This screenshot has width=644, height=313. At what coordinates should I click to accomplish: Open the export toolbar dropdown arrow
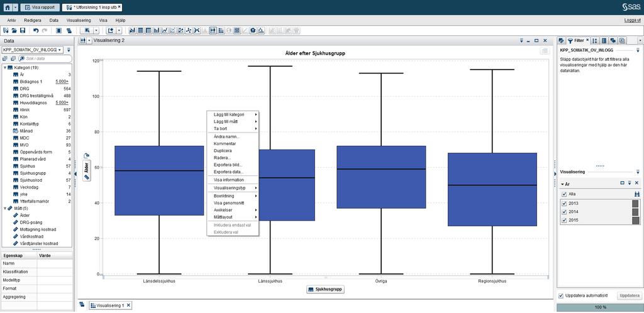coord(119,30)
